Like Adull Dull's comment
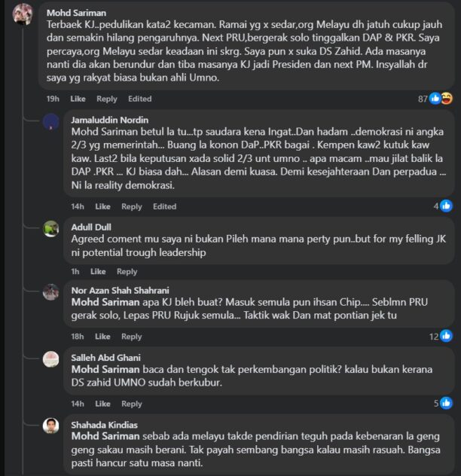The width and height of the screenshot is (461, 476). [x=98, y=271]
